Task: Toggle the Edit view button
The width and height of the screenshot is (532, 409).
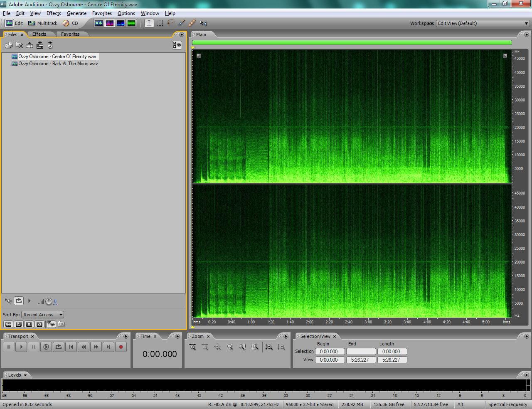Action: click(x=14, y=23)
